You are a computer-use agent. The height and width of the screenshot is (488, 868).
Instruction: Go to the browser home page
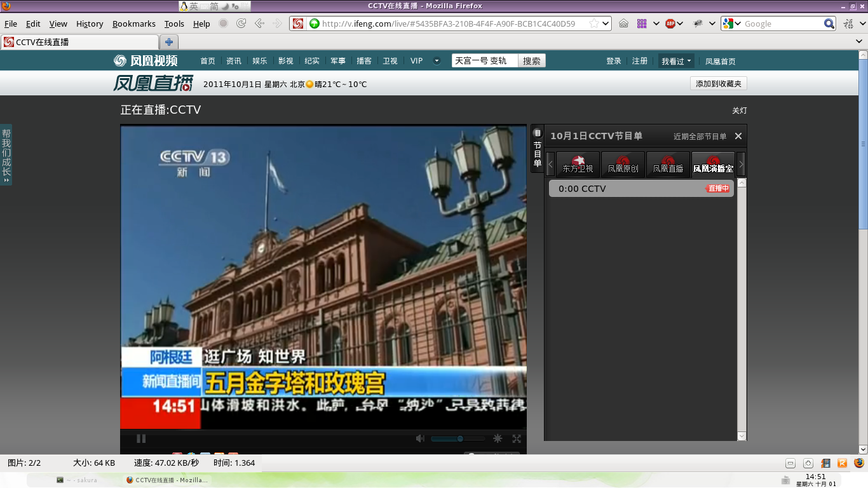623,24
